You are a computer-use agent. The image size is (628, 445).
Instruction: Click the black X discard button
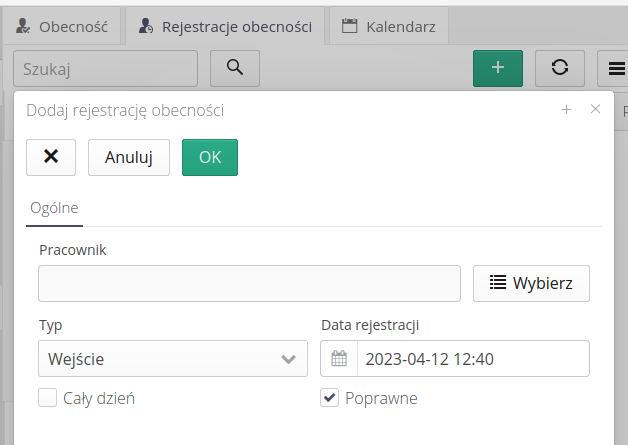coord(51,157)
